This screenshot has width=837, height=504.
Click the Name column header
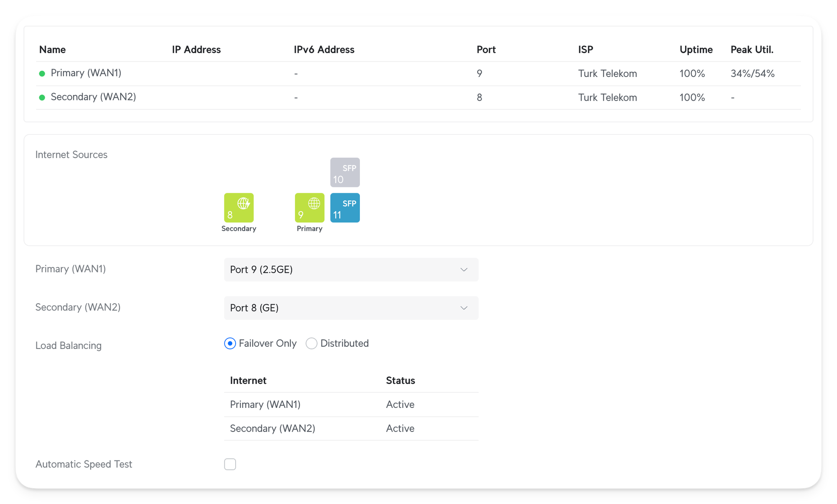52,50
